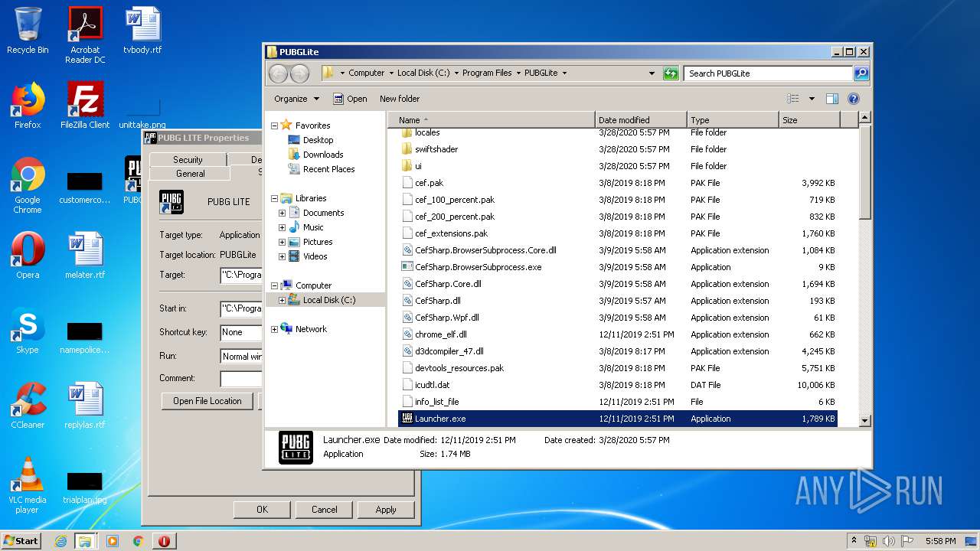Click the Explorer forward navigation arrow
This screenshot has width=980, height=551.
coord(299,73)
